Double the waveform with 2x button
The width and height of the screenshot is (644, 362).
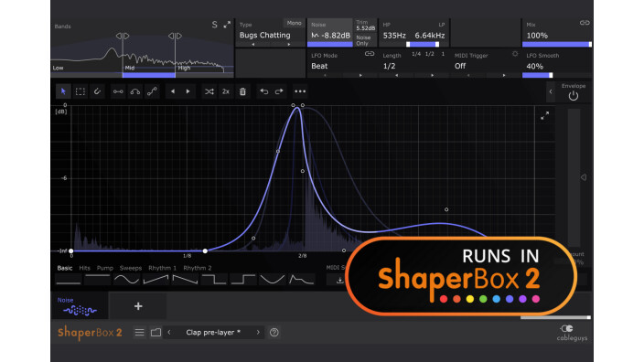(x=225, y=91)
